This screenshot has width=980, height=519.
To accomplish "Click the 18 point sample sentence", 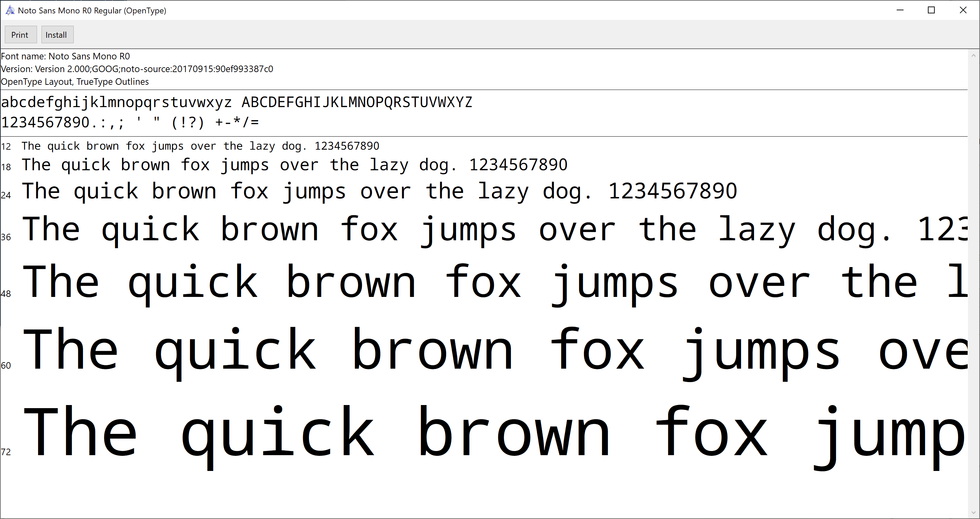I will (x=294, y=165).
